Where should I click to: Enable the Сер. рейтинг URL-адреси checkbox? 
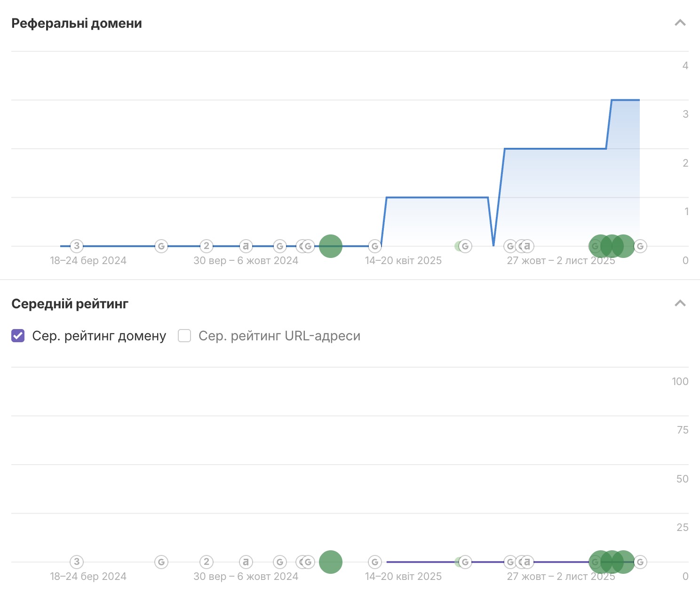tap(184, 336)
